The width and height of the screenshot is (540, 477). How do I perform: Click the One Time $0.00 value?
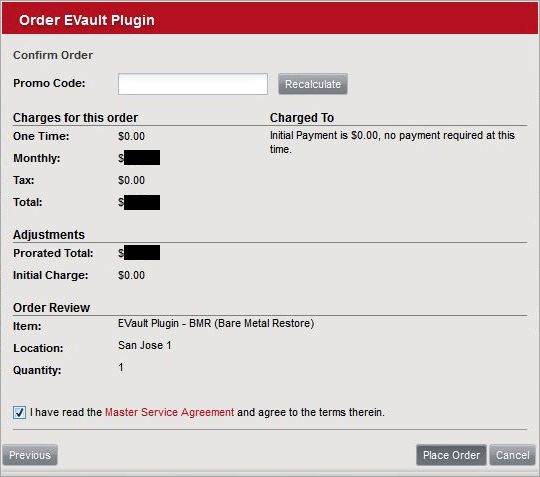131,136
